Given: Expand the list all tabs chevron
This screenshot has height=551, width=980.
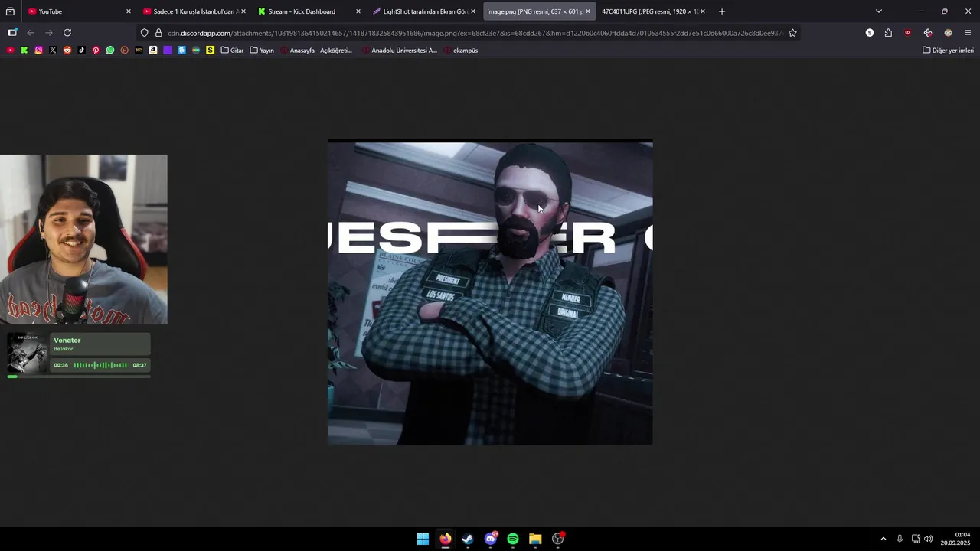Looking at the screenshot, I should (x=878, y=11).
